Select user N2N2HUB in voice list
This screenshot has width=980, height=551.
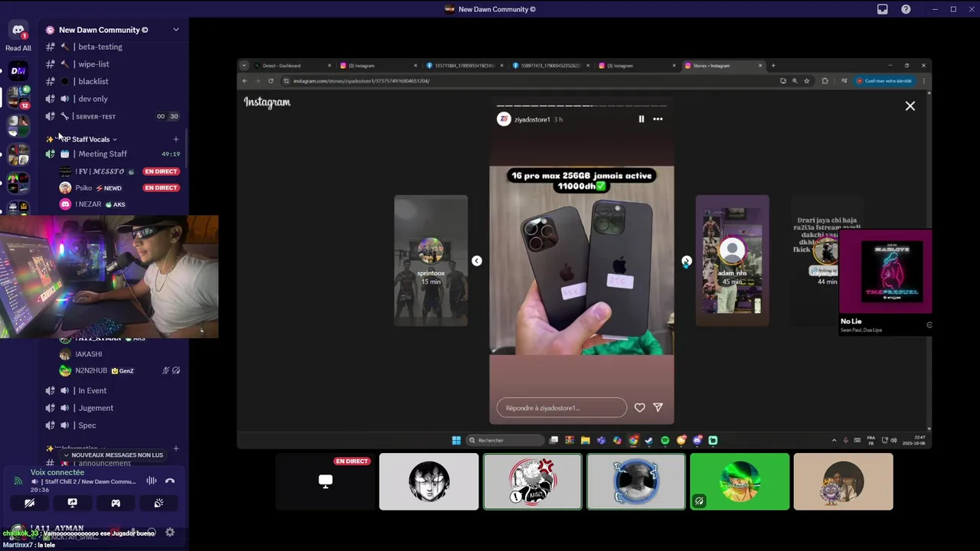pyautogui.click(x=119, y=370)
